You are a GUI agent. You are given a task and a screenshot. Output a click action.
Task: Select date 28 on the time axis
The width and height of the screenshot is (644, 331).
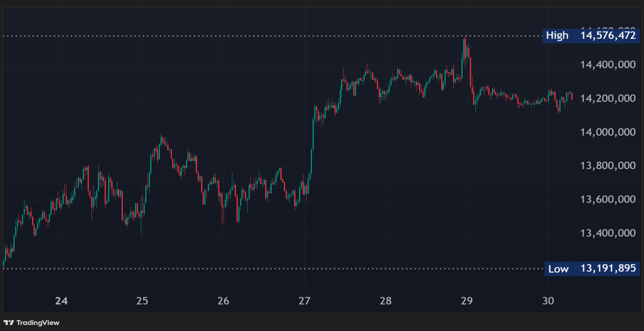pos(386,301)
